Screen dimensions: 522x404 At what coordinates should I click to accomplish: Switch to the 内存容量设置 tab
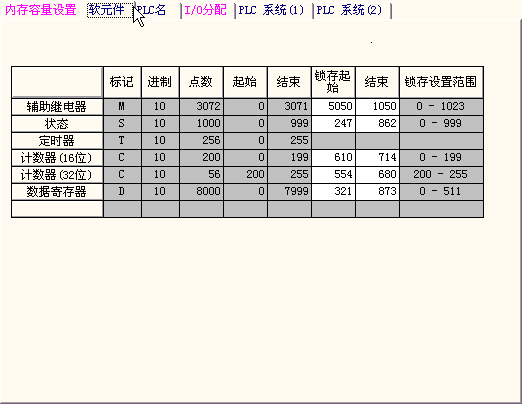[41, 10]
